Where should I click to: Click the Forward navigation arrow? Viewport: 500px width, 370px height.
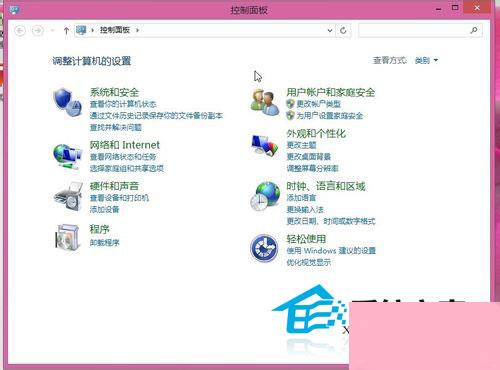click(x=38, y=31)
